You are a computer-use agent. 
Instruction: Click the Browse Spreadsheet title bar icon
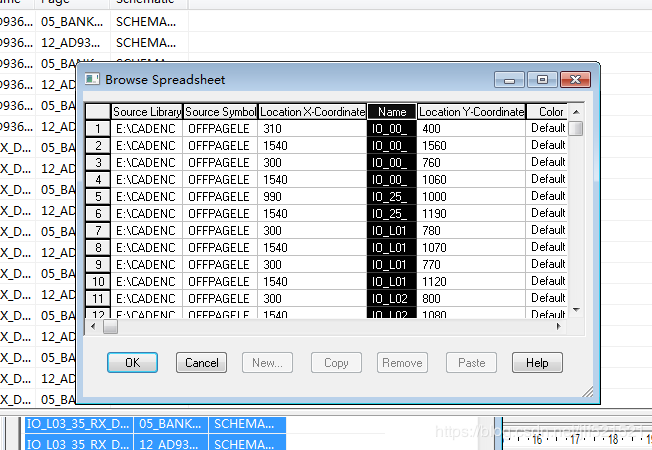(92, 79)
